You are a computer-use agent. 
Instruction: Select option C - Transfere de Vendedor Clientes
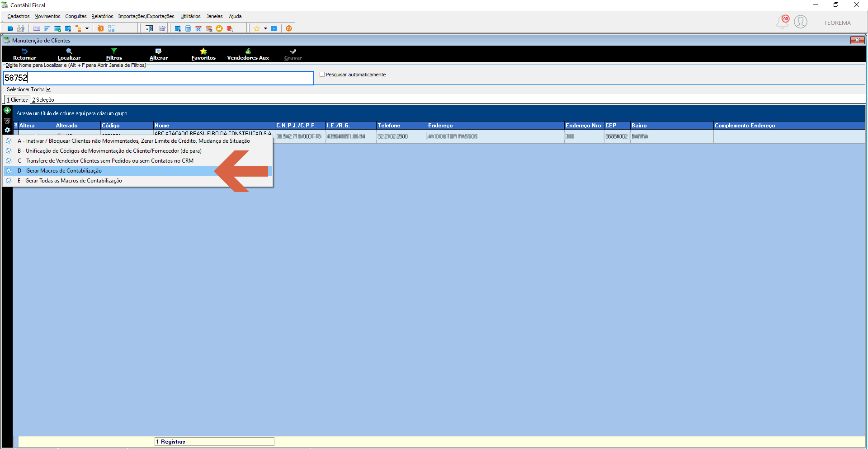pos(138,161)
